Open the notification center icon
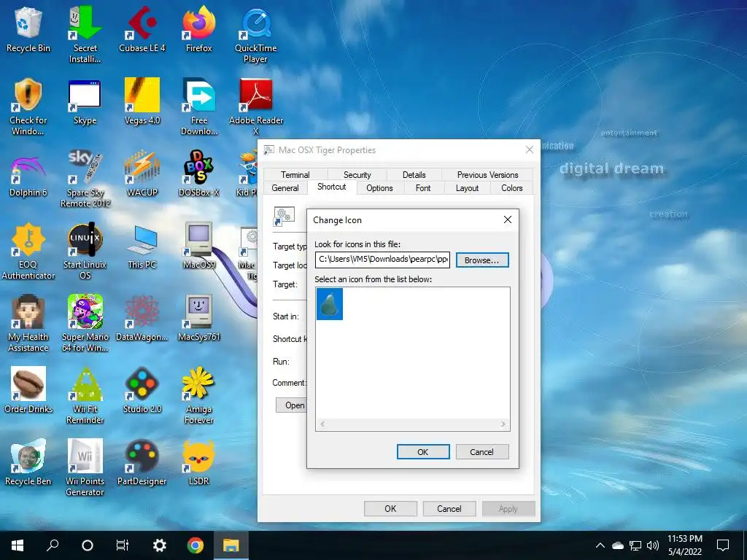The width and height of the screenshot is (747, 560). pos(723,545)
